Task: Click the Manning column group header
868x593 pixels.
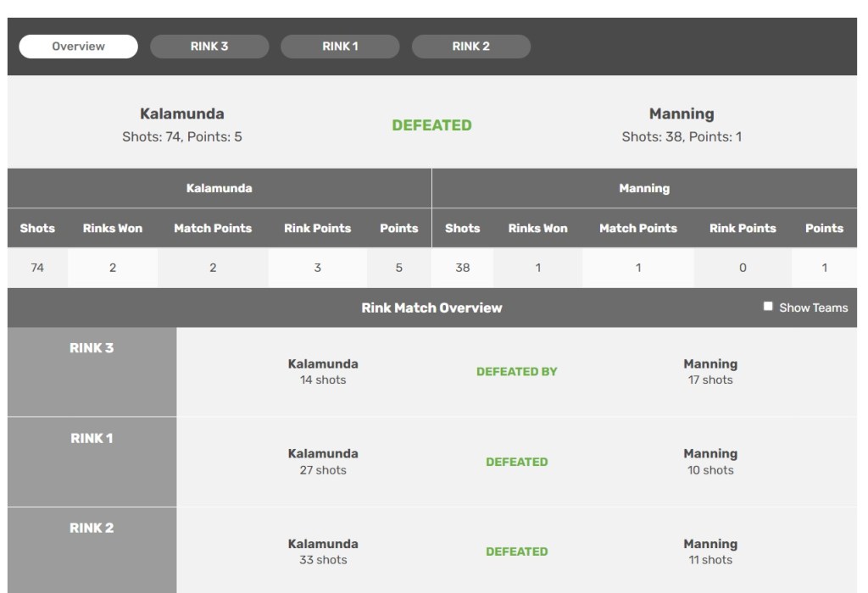Action: [644, 188]
